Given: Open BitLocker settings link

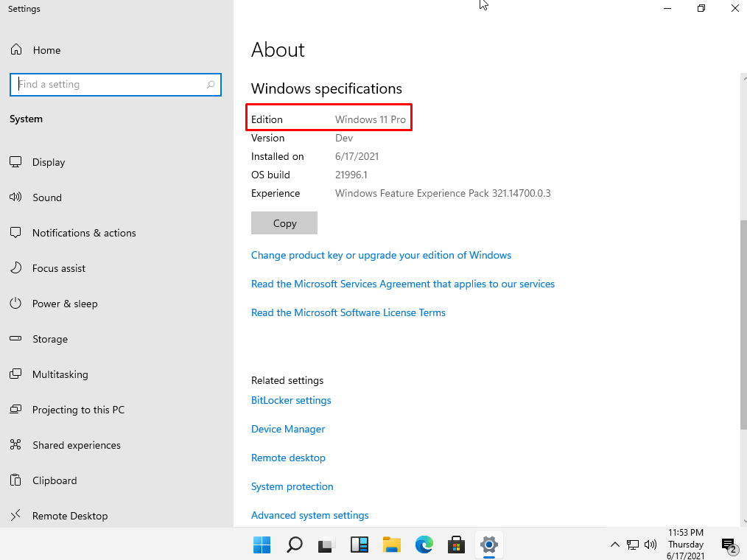Looking at the screenshot, I should [x=291, y=400].
